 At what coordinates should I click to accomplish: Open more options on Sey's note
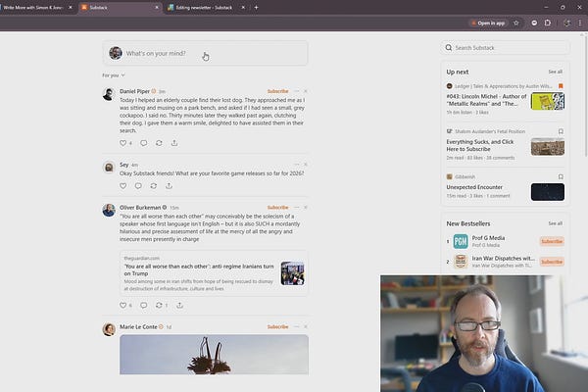(297, 165)
